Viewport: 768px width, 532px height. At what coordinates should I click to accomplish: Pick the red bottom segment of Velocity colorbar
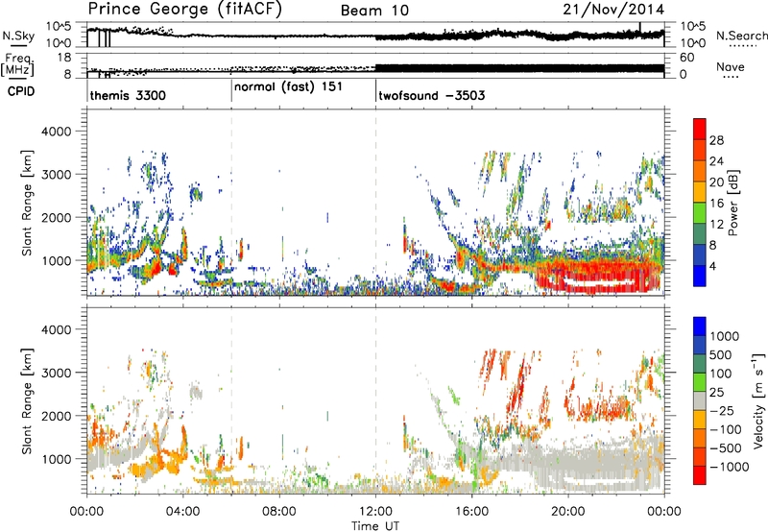(700, 475)
